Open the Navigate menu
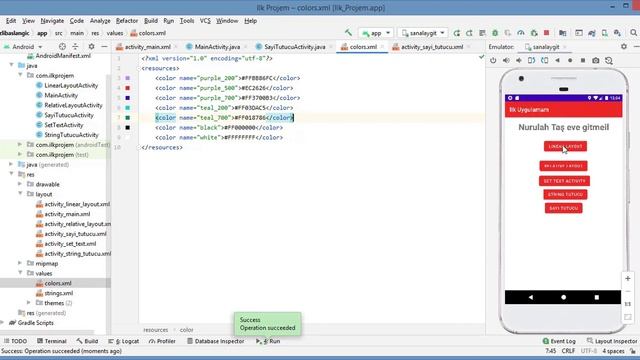The image size is (640, 360). coord(52,20)
